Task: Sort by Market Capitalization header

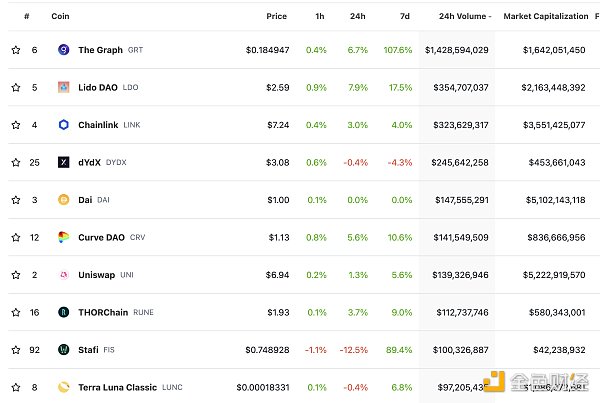Action: pyautogui.click(x=546, y=16)
